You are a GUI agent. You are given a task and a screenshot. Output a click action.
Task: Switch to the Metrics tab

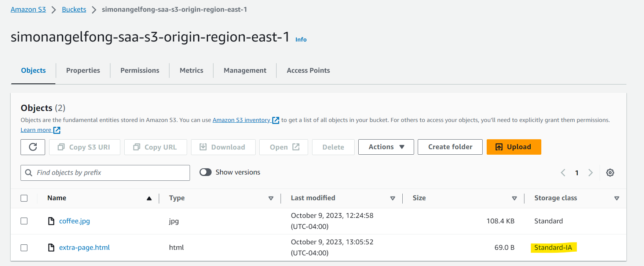tap(191, 71)
